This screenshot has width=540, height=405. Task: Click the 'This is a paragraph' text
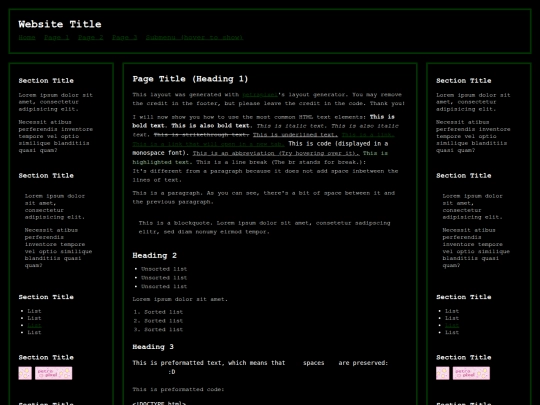click(x=264, y=197)
